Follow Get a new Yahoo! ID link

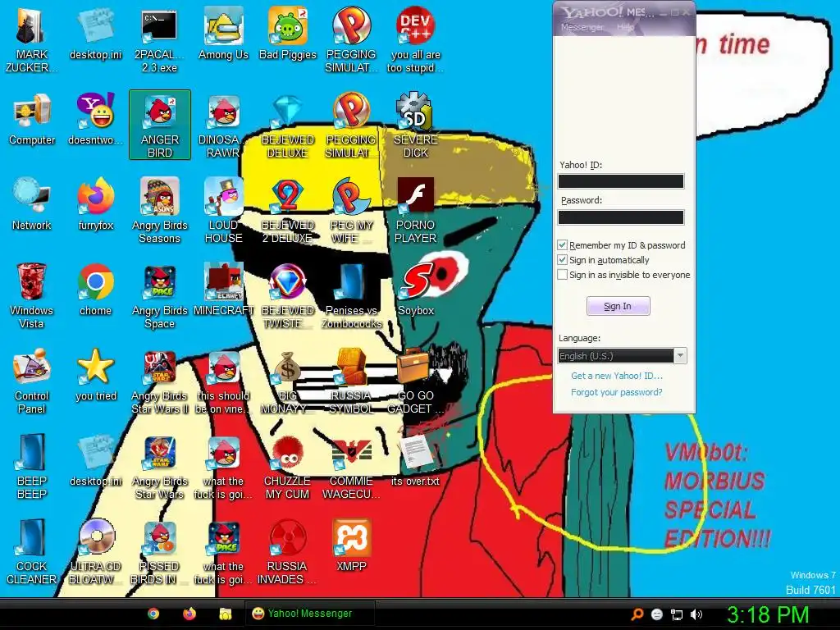tap(617, 376)
